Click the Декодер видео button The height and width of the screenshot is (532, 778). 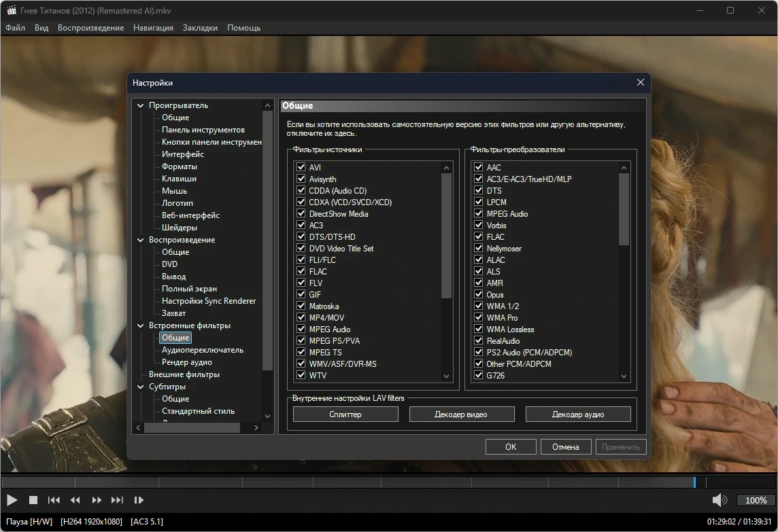pos(462,414)
